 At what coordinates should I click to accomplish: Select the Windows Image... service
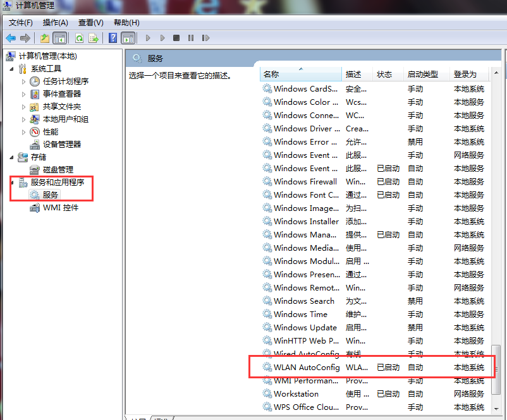[x=374, y=208]
